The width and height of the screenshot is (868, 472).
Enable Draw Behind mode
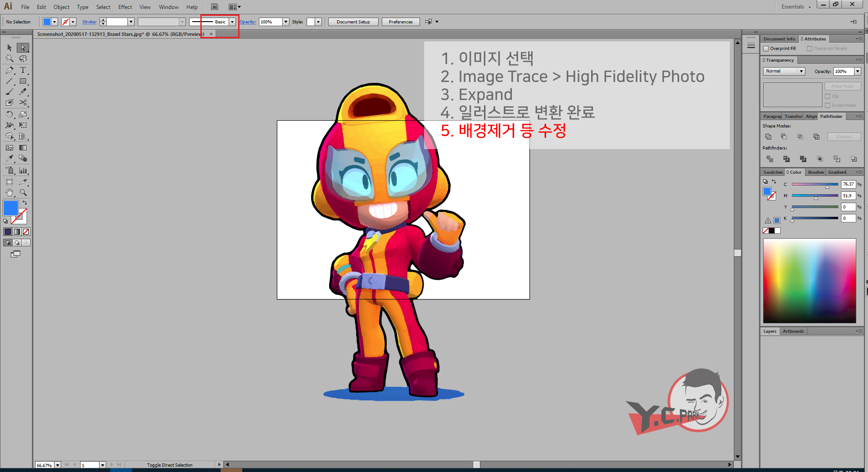click(x=17, y=243)
